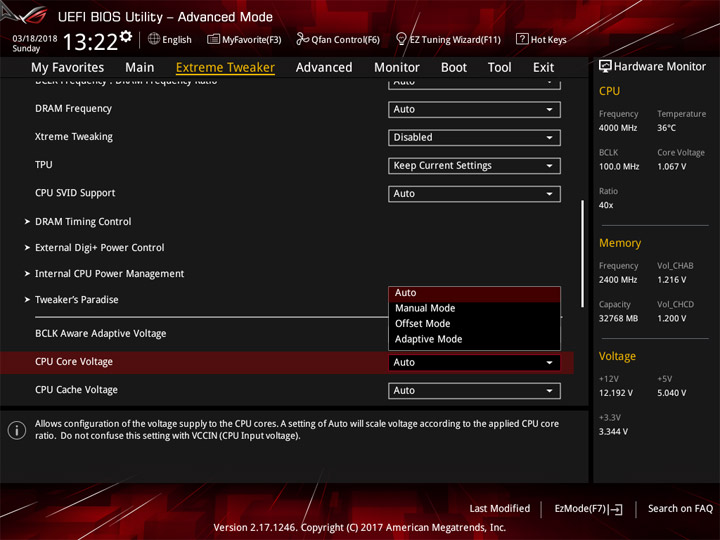
Task: Click the +3.3V 3.344 V reading
Action: 613,432
